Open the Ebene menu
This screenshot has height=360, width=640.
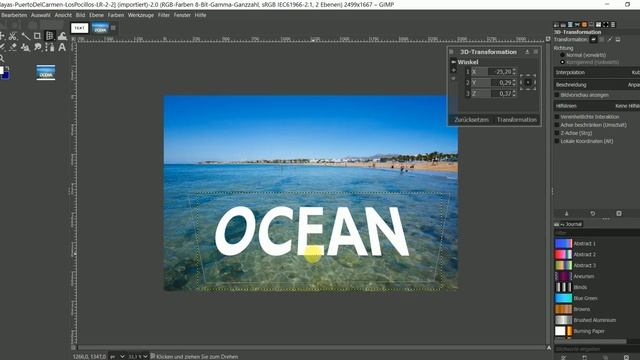pyautogui.click(x=96, y=15)
